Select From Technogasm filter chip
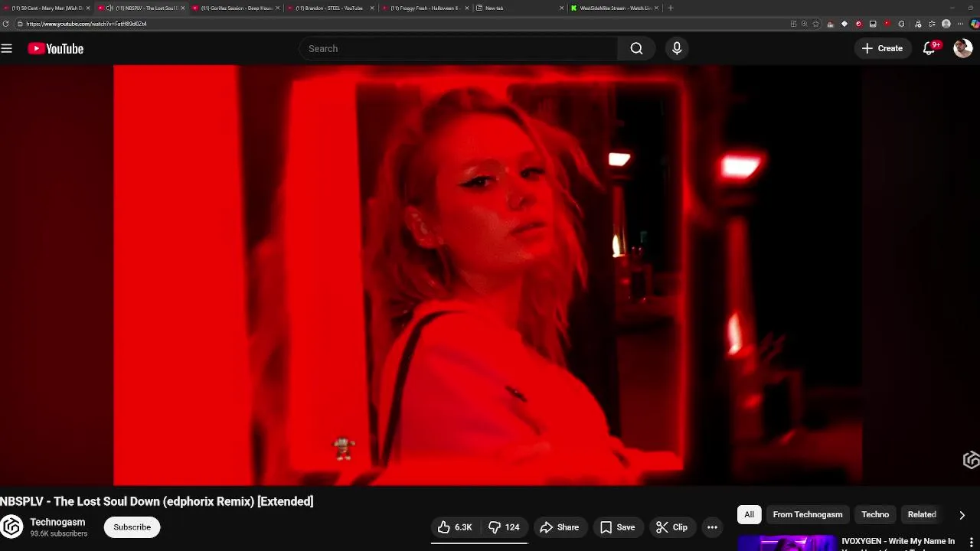The width and height of the screenshot is (980, 551). coord(808,515)
